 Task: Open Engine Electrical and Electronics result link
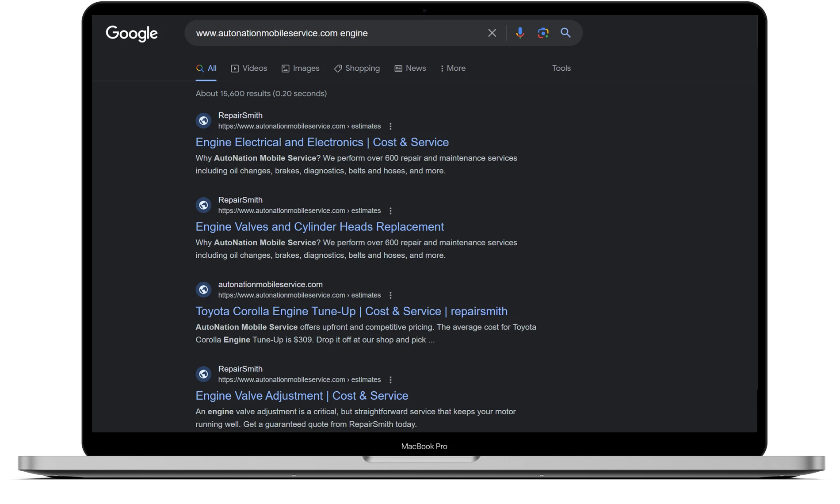322,142
